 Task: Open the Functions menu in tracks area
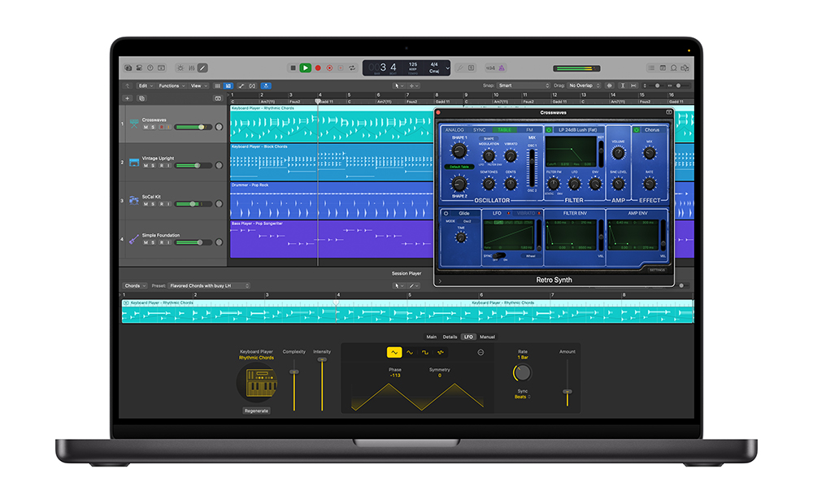point(172,85)
